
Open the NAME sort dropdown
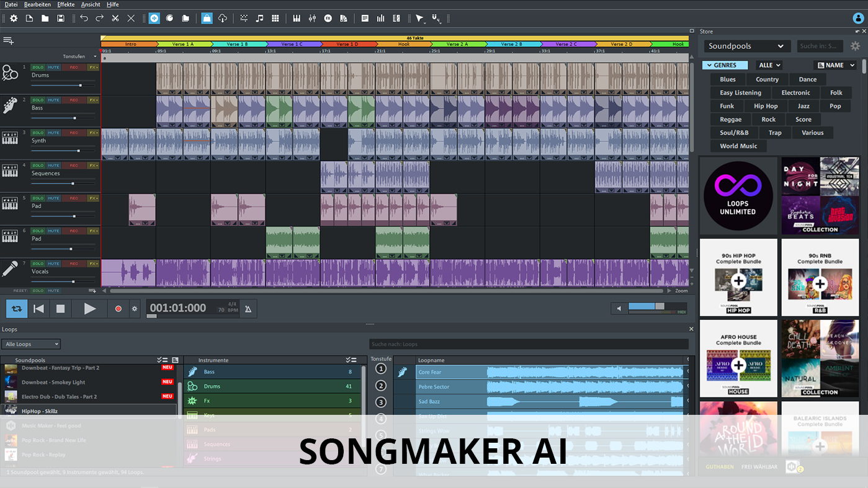tap(836, 65)
